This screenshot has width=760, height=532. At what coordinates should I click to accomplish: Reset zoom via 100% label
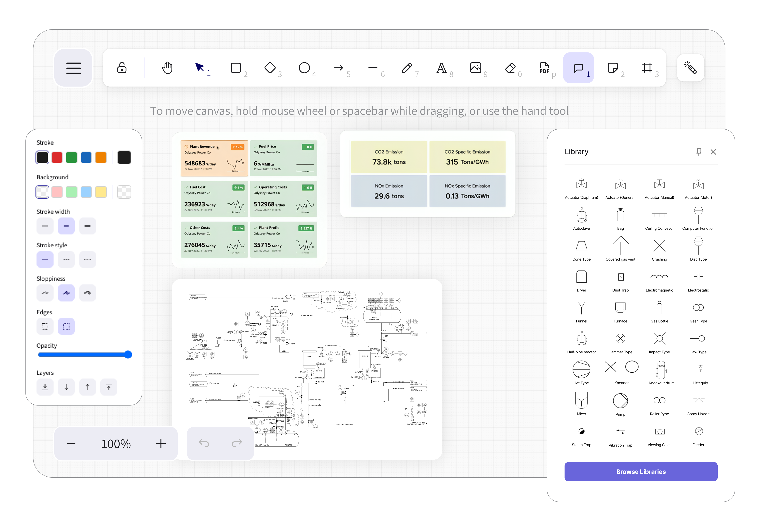pos(116,444)
